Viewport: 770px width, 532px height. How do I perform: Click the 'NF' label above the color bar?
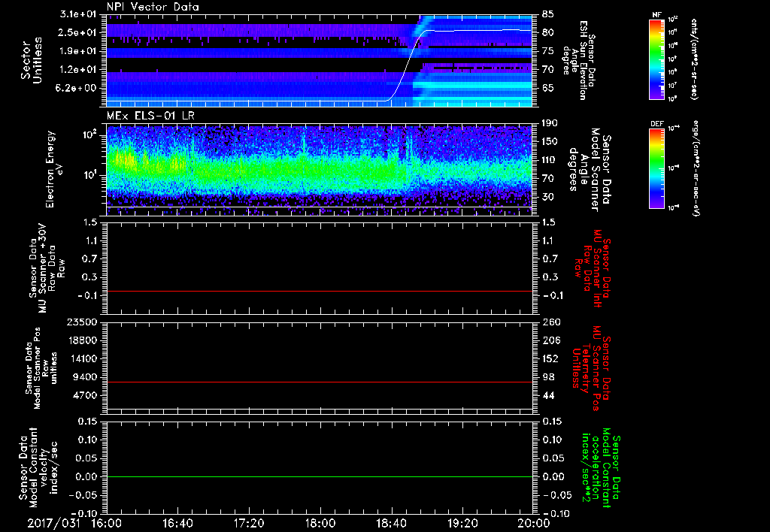[x=656, y=15]
